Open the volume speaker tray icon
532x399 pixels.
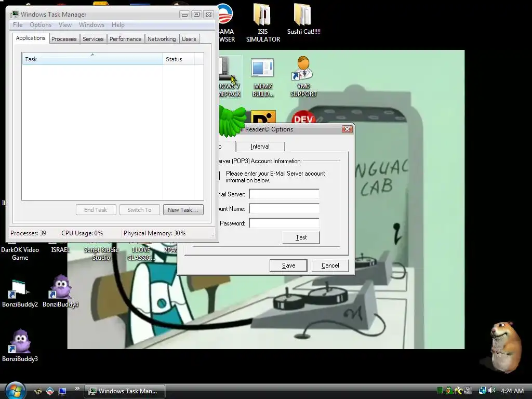pos(491,391)
